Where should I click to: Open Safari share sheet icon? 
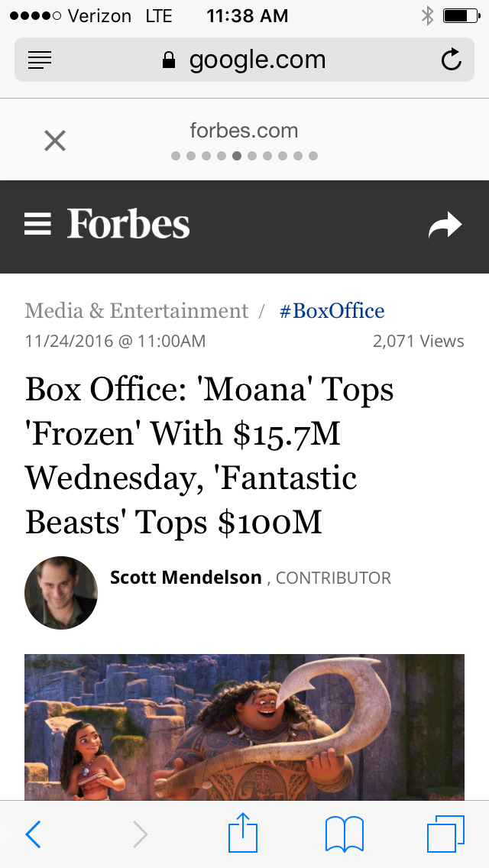click(243, 833)
